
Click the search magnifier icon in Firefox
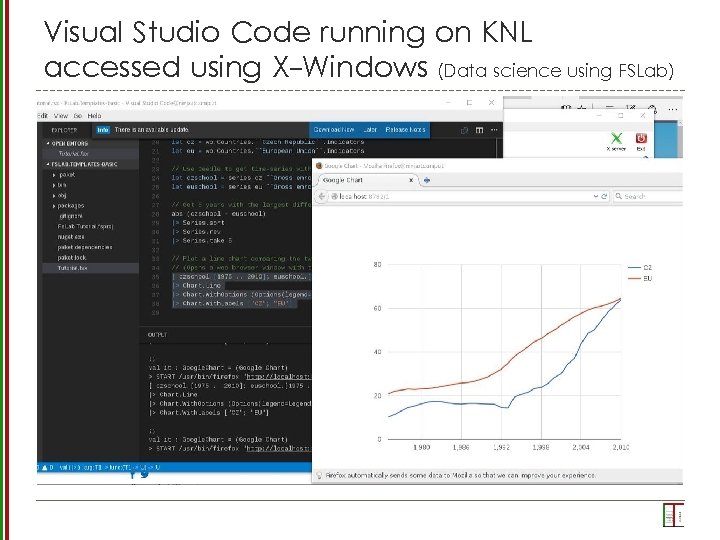click(x=619, y=196)
